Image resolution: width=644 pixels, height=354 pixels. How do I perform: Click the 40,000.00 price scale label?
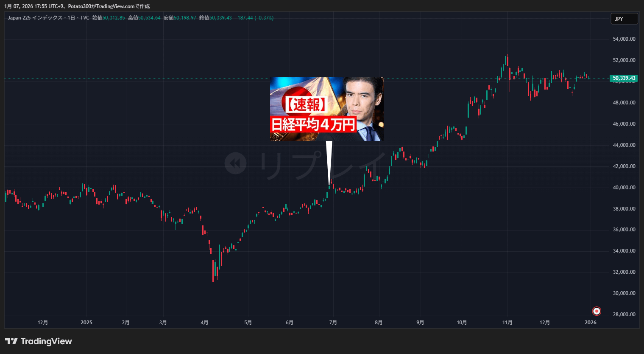pyautogui.click(x=624, y=188)
